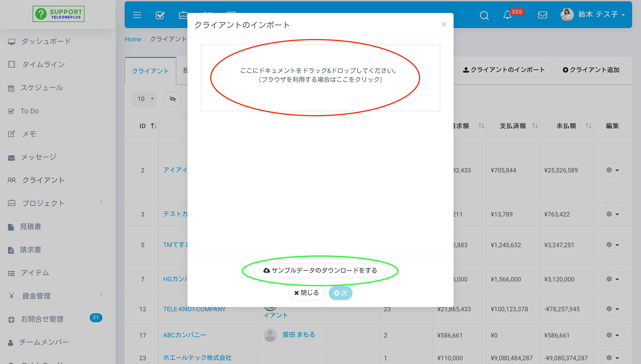This screenshot has width=641, height=364.
Task: Select the クライアント tab
Action: (150, 71)
